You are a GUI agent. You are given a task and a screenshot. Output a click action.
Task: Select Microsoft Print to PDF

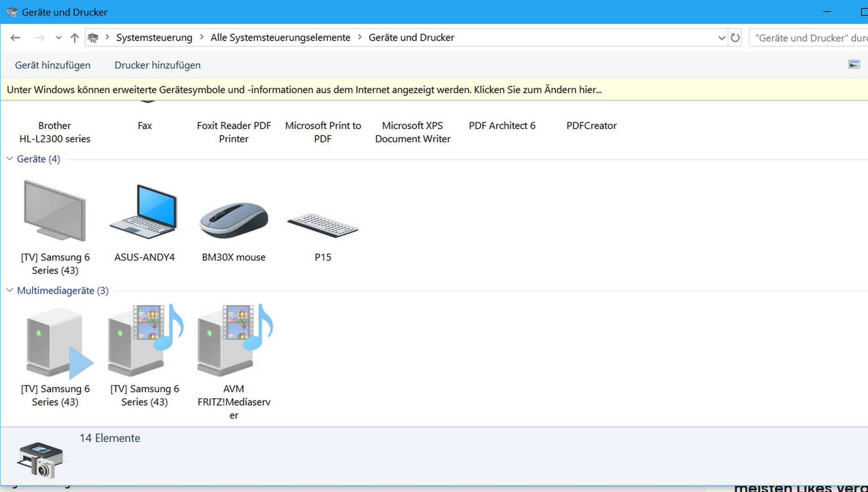tap(323, 132)
